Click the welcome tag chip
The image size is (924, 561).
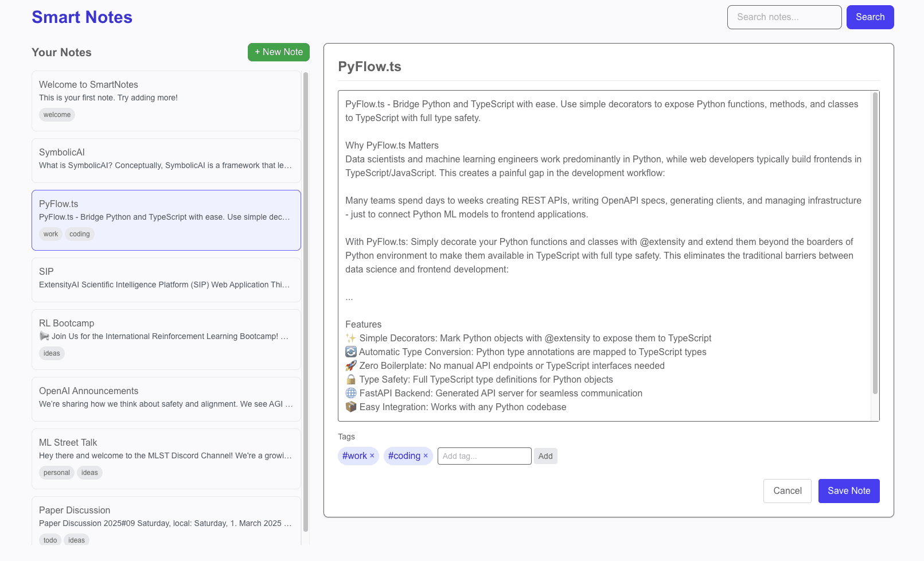coord(57,115)
